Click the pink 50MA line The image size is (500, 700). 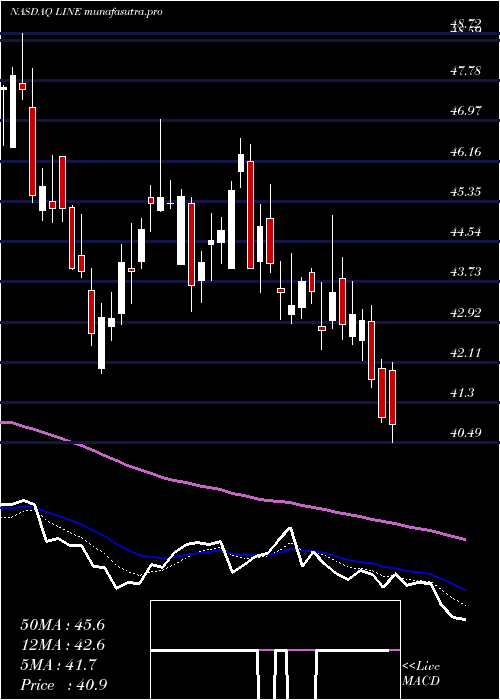pos(232,492)
